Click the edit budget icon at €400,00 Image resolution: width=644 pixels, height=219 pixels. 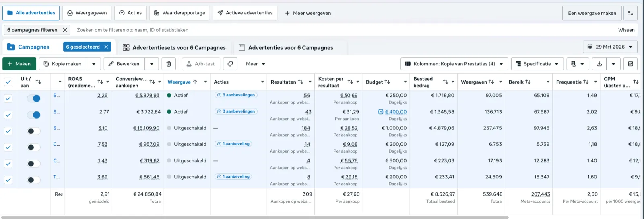[381, 112]
